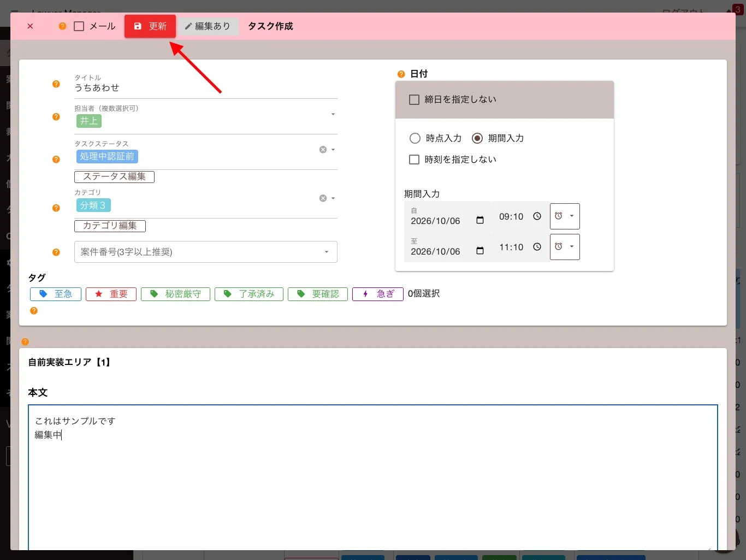Toggle the 要確認 tag
This screenshot has height=560, width=746.
click(318, 294)
